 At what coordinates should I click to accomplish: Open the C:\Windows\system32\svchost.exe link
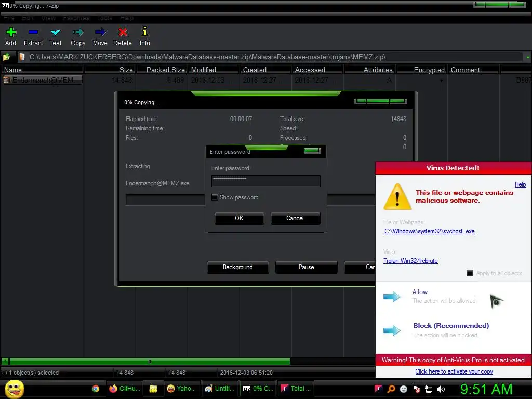coord(429,231)
